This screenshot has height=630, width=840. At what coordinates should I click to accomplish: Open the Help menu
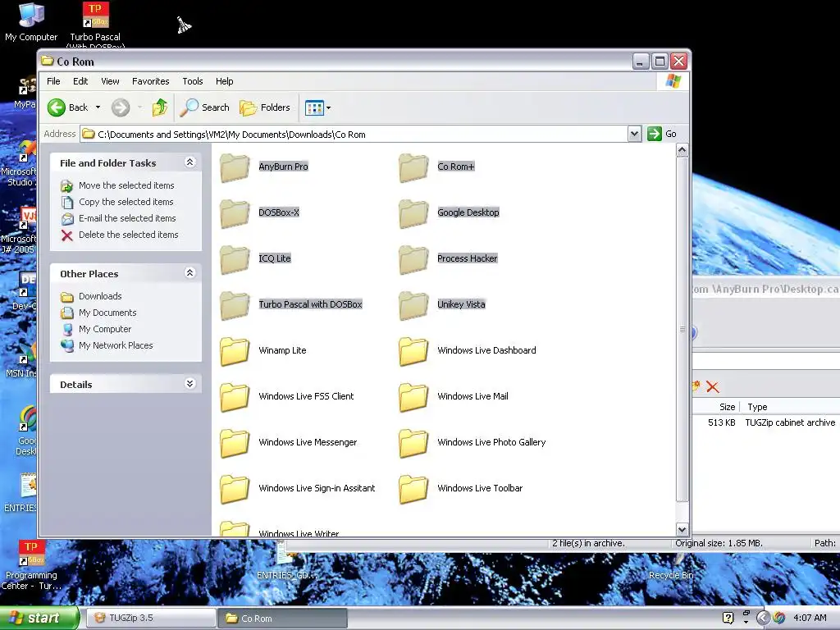(x=225, y=81)
